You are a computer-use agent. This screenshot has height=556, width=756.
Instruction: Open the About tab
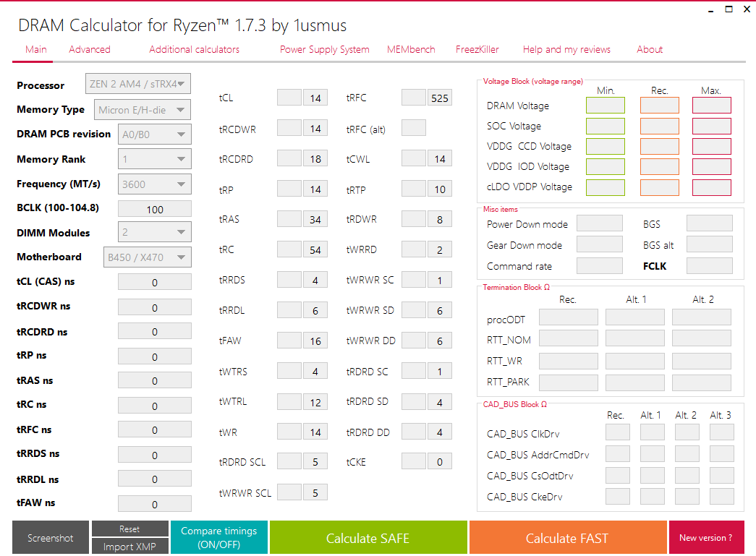(650, 49)
